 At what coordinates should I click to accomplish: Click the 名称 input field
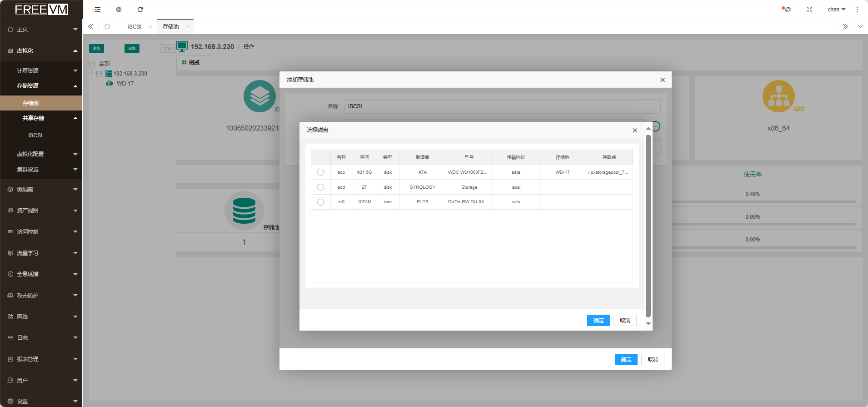coord(502,106)
